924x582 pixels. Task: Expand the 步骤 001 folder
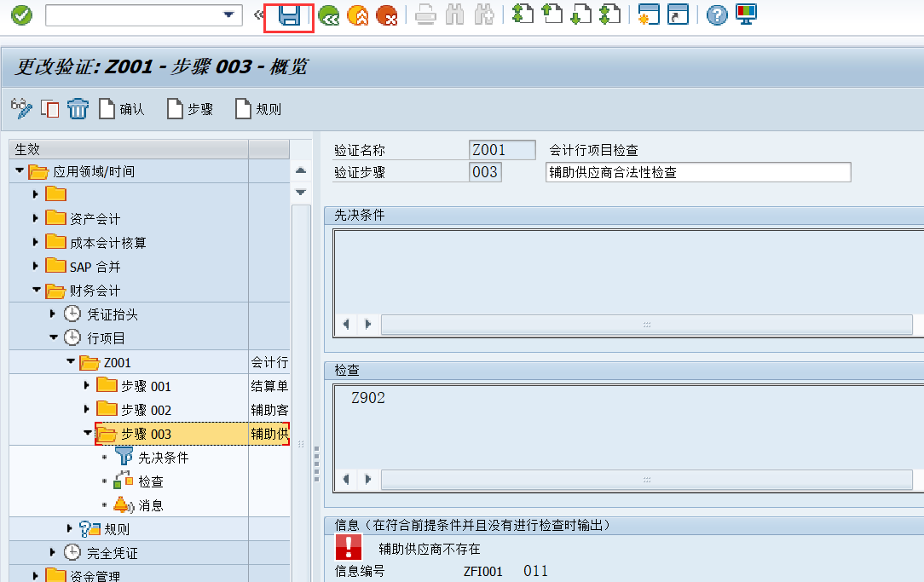click(x=86, y=385)
